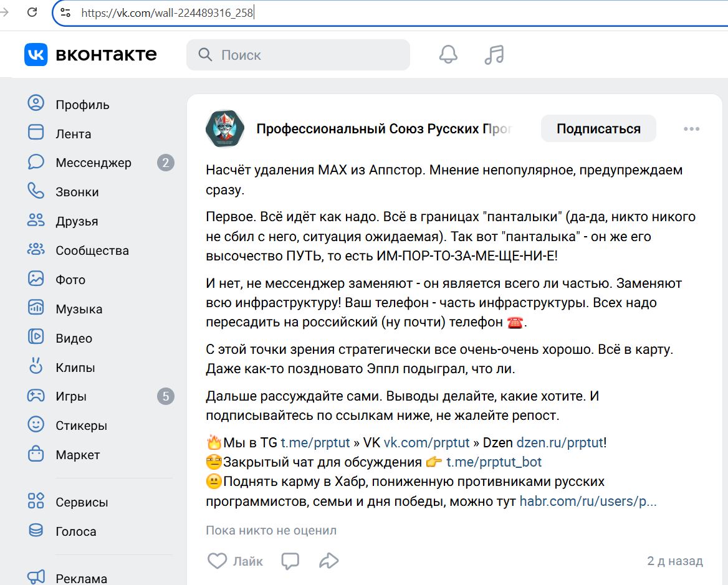
Task: Reload the page in browser
Action: pos(32,12)
